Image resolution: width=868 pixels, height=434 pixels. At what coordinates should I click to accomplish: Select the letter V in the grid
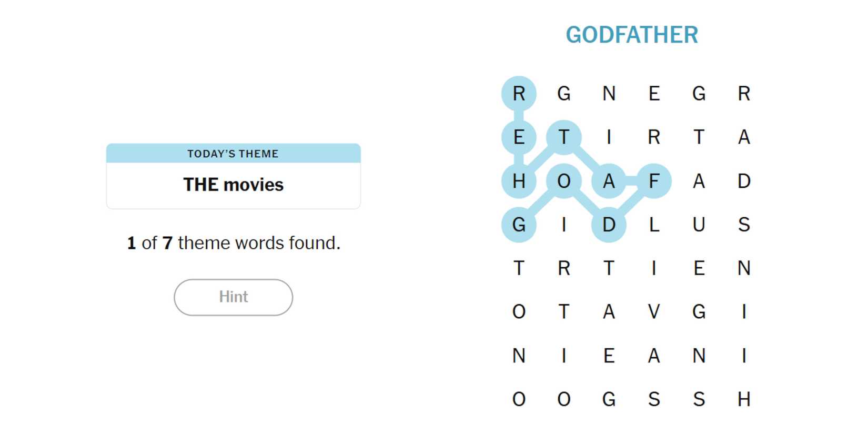[654, 312]
